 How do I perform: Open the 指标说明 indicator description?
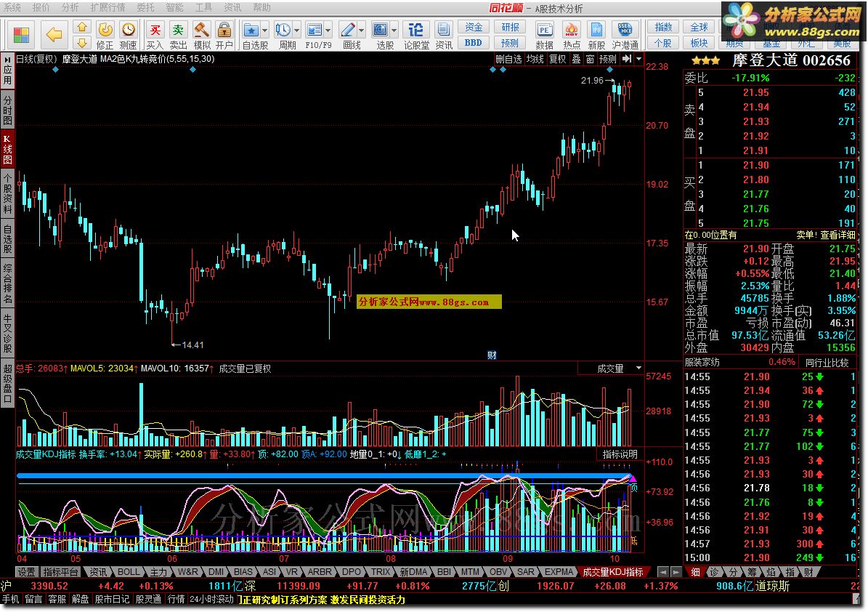[x=620, y=454]
